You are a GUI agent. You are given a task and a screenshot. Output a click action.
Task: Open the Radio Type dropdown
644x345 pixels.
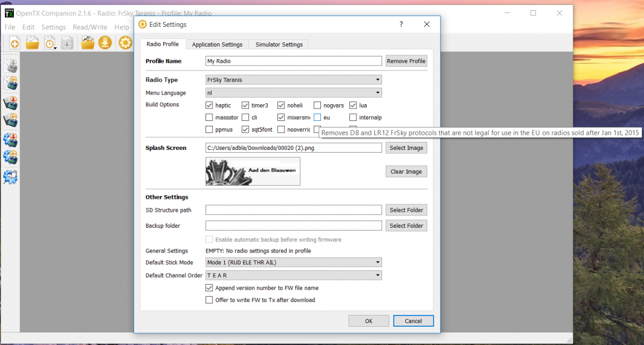294,80
